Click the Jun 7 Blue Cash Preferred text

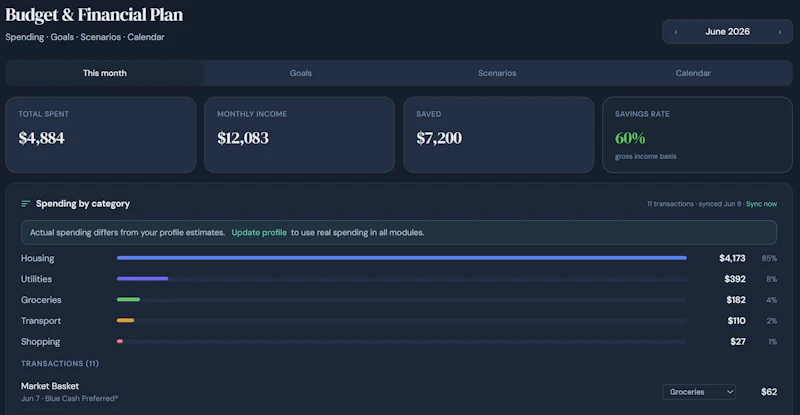coord(69,398)
